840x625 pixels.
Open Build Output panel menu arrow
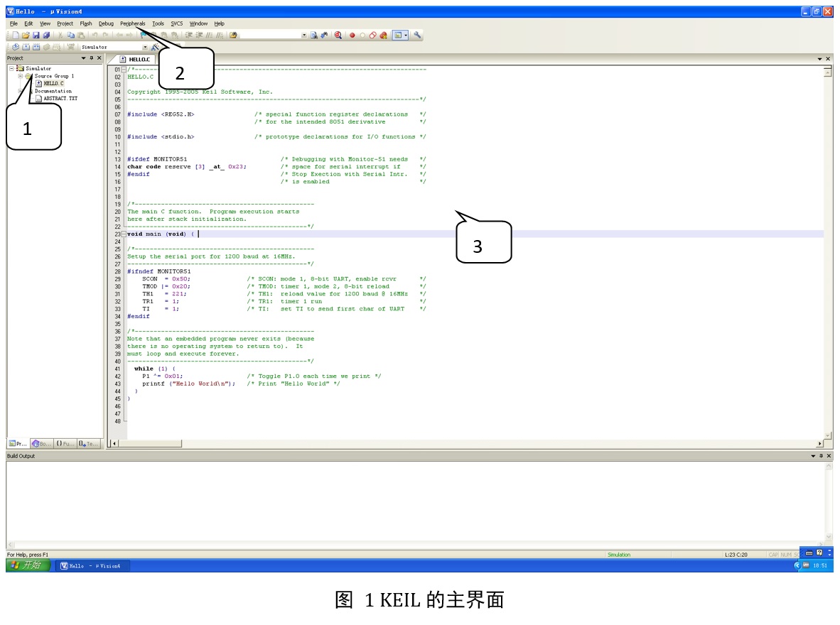(813, 456)
